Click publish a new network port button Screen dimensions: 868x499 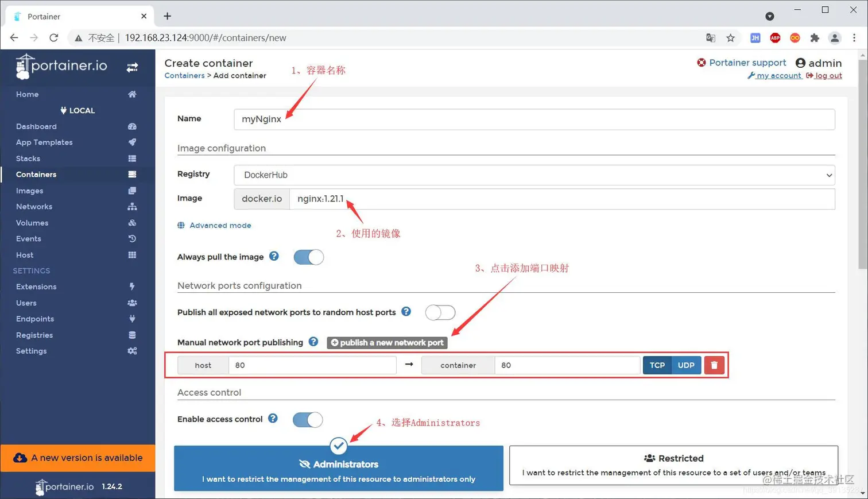[387, 342]
